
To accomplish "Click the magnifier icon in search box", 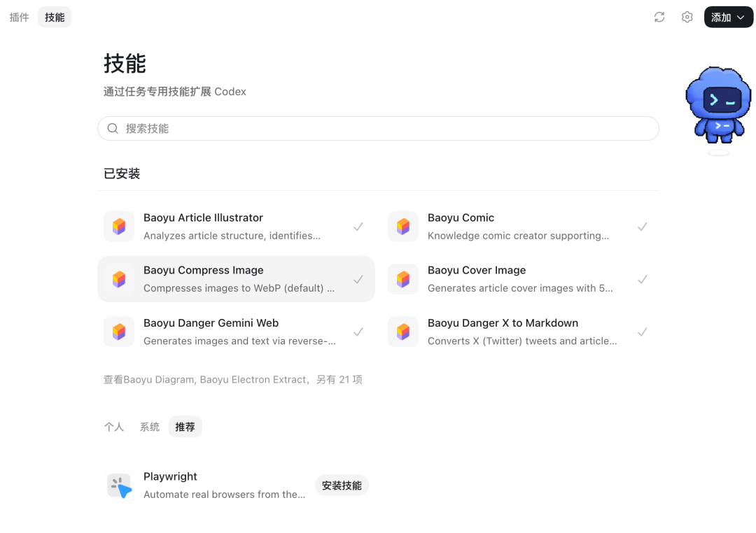I will click(113, 129).
